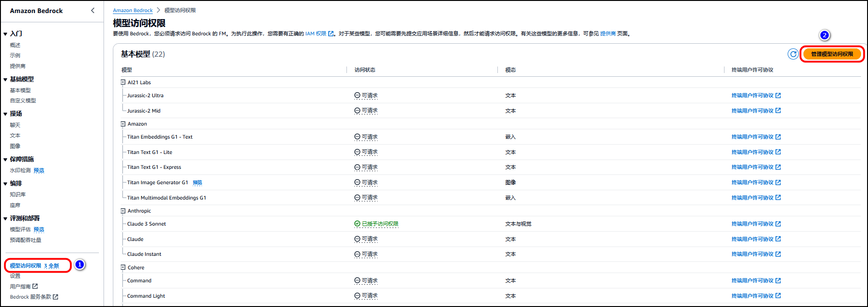This screenshot has height=307, width=868.
Task: Open external-link icon of Command Light EULA
Action: pyautogui.click(x=778, y=296)
